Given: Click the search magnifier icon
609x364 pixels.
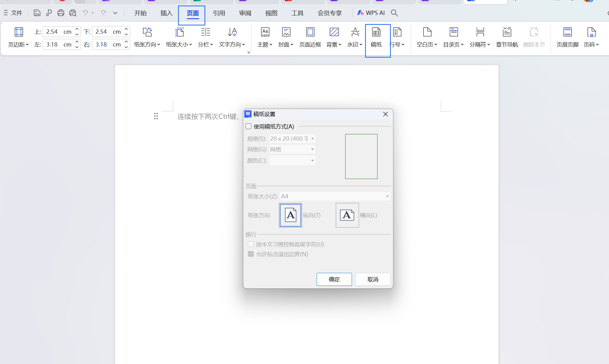Looking at the screenshot, I should 394,13.
